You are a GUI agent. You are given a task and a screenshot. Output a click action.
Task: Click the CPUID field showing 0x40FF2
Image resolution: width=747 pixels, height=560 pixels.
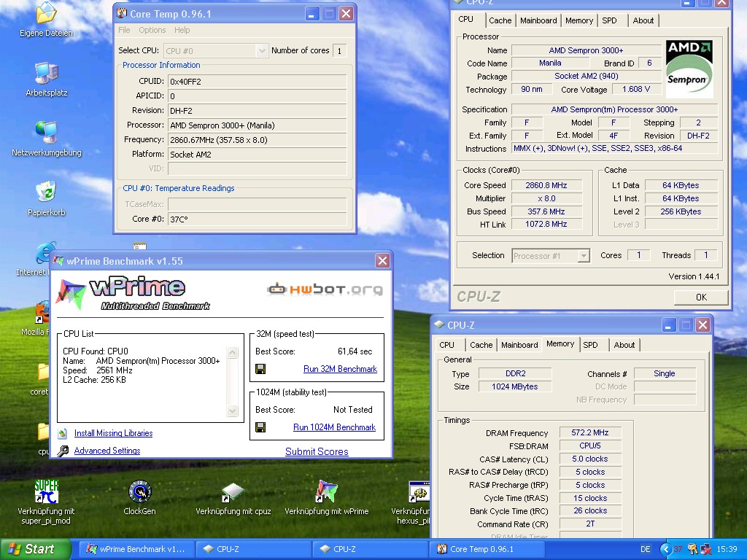(x=258, y=82)
